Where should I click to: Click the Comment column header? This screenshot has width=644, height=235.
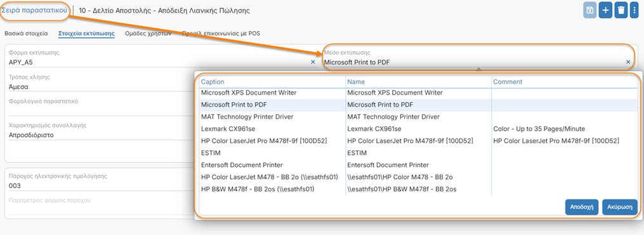(x=508, y=82)
